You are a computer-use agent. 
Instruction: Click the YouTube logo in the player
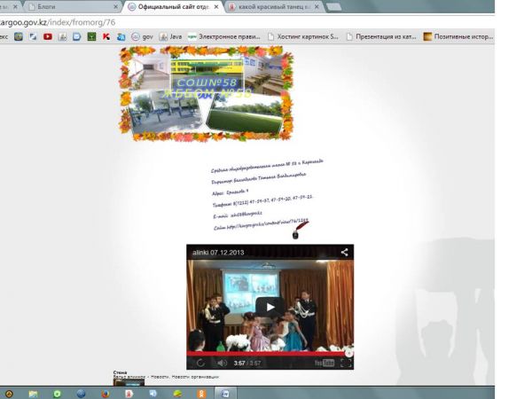click(x=324, y=363)
